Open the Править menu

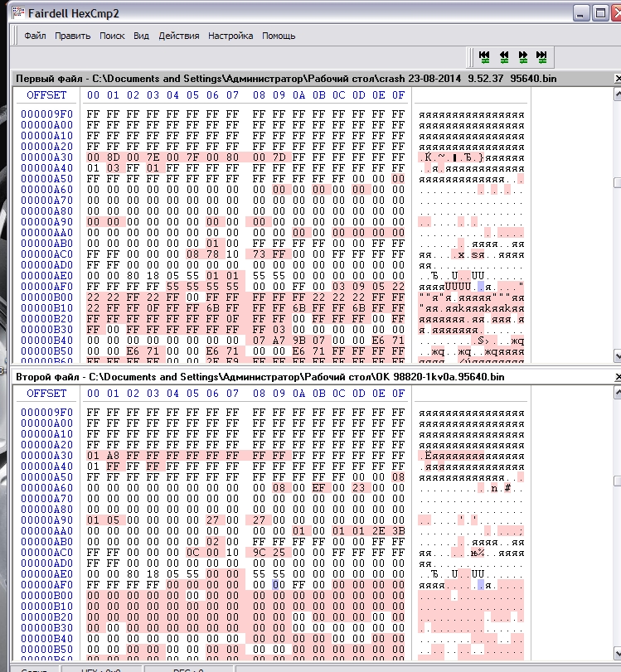pos(73,36)
